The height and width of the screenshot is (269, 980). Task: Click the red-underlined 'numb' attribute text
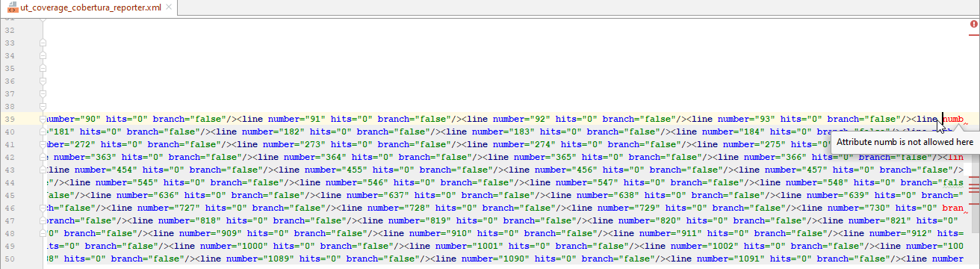(953, 119)
